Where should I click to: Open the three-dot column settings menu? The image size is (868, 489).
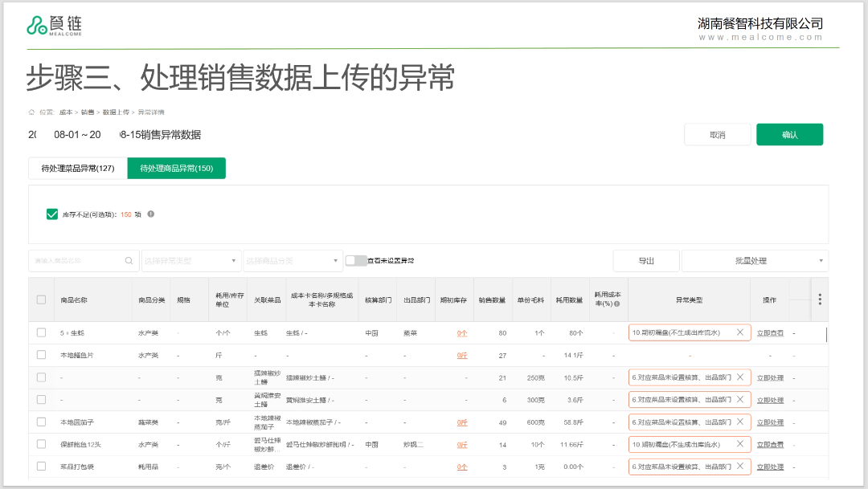[819, 300]
